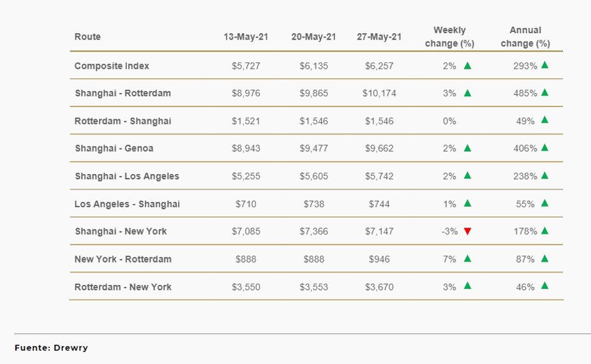Select the Rotterdam - New York route label
The height and width of the screenshot is (364, 591).
click(x=123, y=287)
